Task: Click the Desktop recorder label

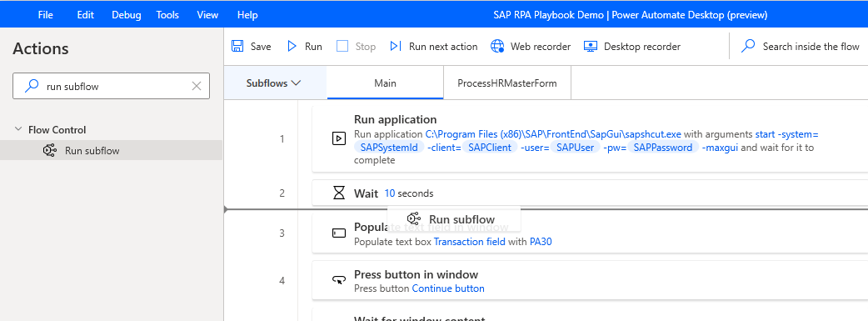Action: tap(642, 47)
